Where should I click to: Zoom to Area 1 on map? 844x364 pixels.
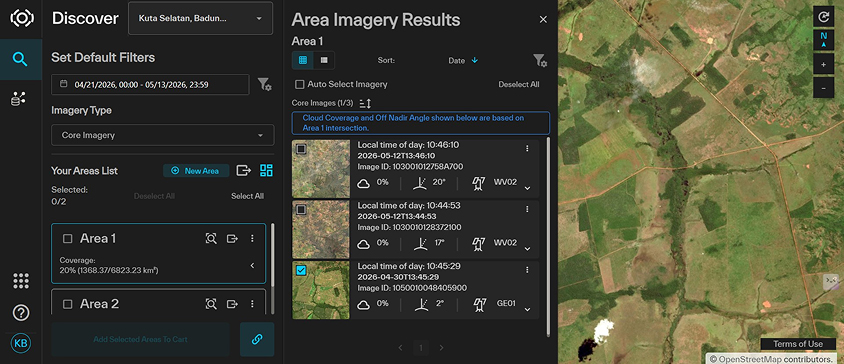[x=211, y=239]
